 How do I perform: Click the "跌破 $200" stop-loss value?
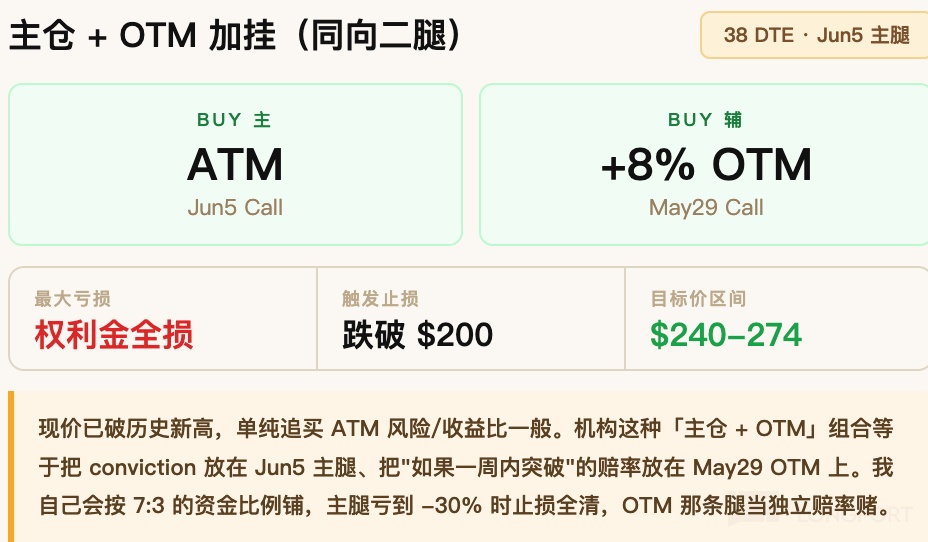tap(417, 334)
